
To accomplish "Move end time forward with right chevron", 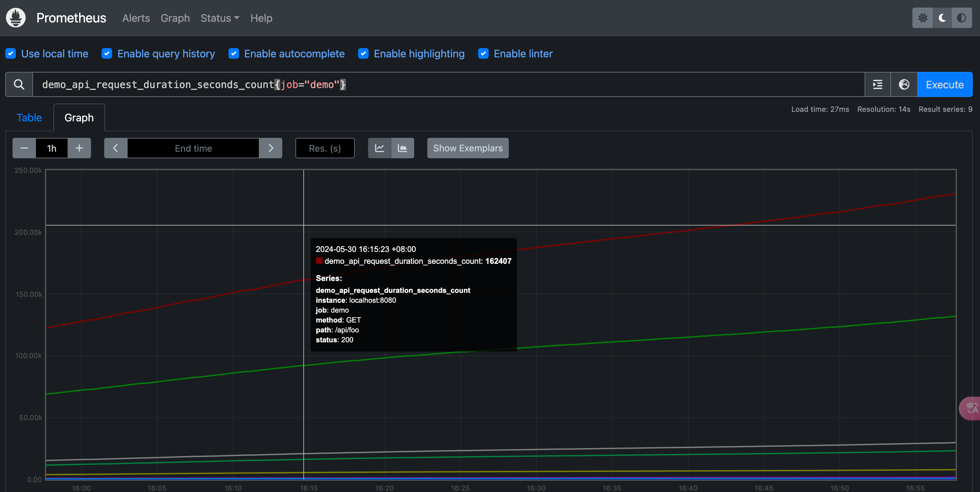I will [x=270, y=148].
